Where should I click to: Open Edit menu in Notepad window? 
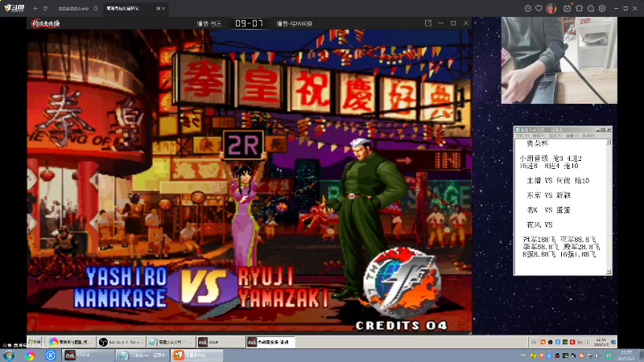[x=539, y=135]
